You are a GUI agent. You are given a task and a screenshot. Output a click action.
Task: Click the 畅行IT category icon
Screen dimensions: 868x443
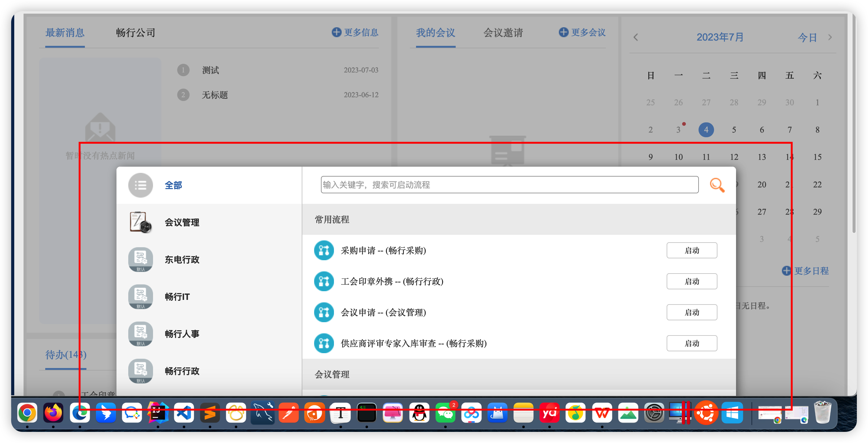pyautogui.click(x=141, y=296)
